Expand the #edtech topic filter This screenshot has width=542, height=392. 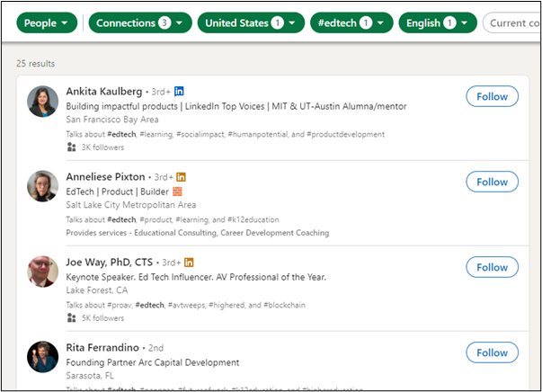[x=351, y=22]
